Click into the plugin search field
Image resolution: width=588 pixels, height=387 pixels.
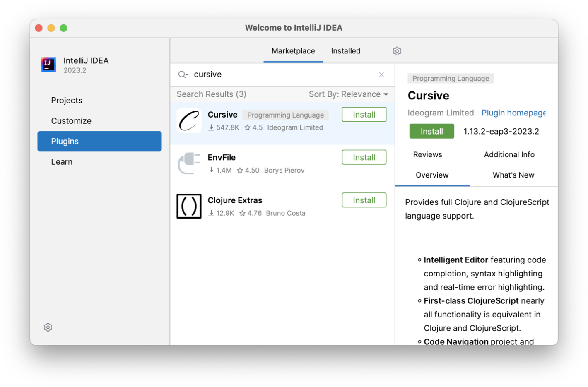(283, 75)
